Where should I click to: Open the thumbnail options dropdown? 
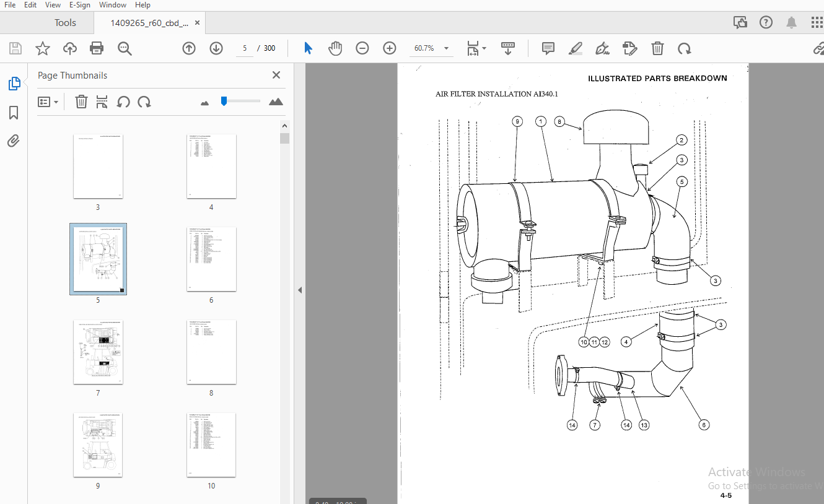[48, 102]
